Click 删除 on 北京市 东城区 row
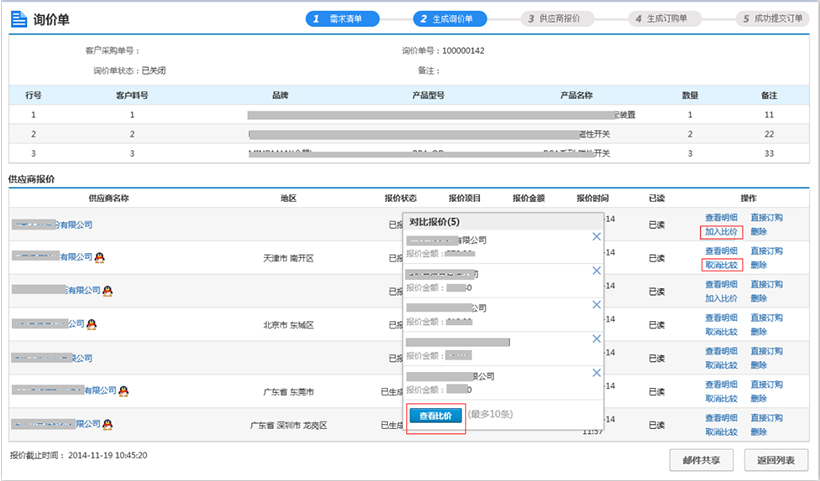The width and height of the screenshot is (820, 481). [x=759, y=332]
